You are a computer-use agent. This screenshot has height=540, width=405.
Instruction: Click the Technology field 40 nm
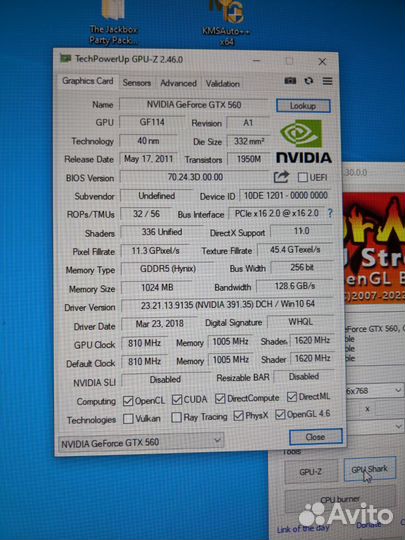[148, 141]
